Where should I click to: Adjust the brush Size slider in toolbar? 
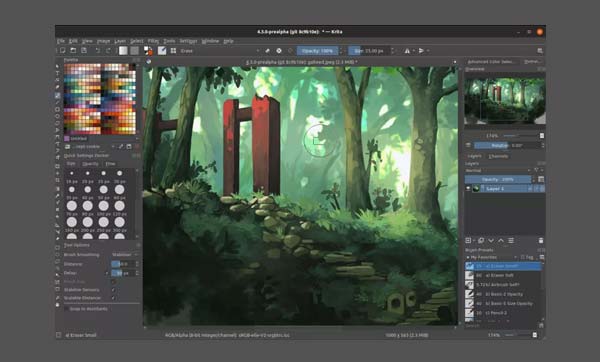pyautogui.click(x=368, y=51)
